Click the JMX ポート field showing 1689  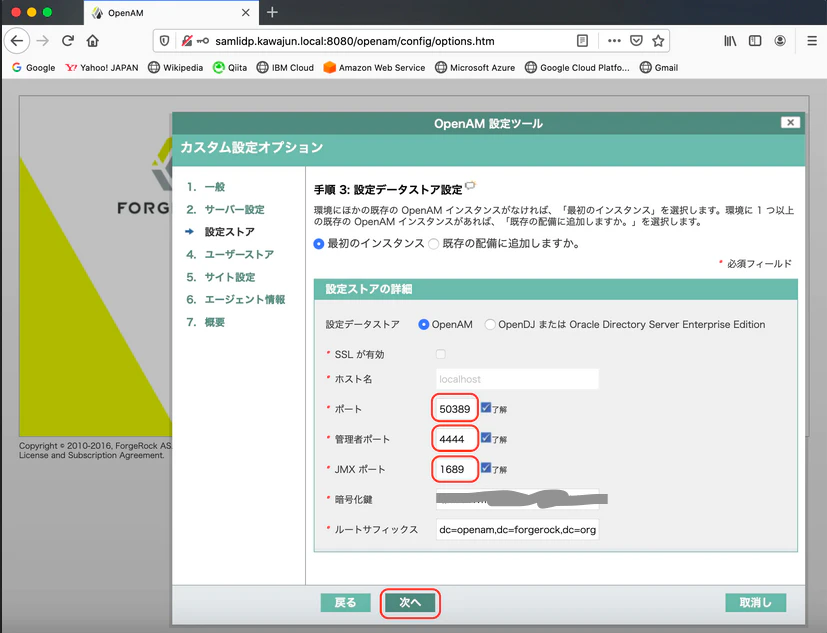click(455, 469)
